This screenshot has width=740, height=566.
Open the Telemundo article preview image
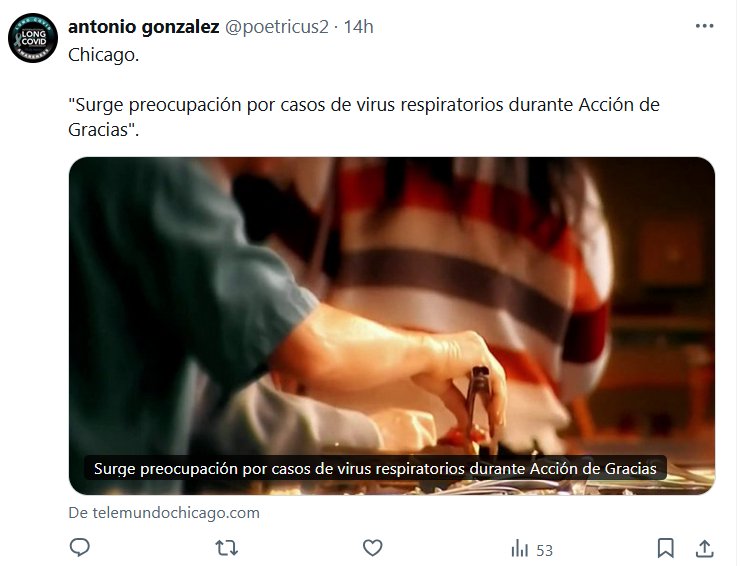(x=392, y=326)
